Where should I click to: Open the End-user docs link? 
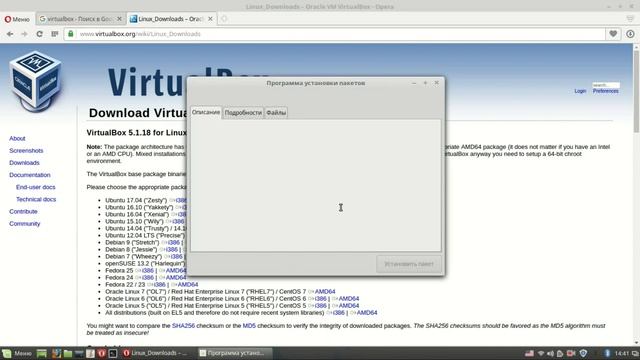coord(36,187)
